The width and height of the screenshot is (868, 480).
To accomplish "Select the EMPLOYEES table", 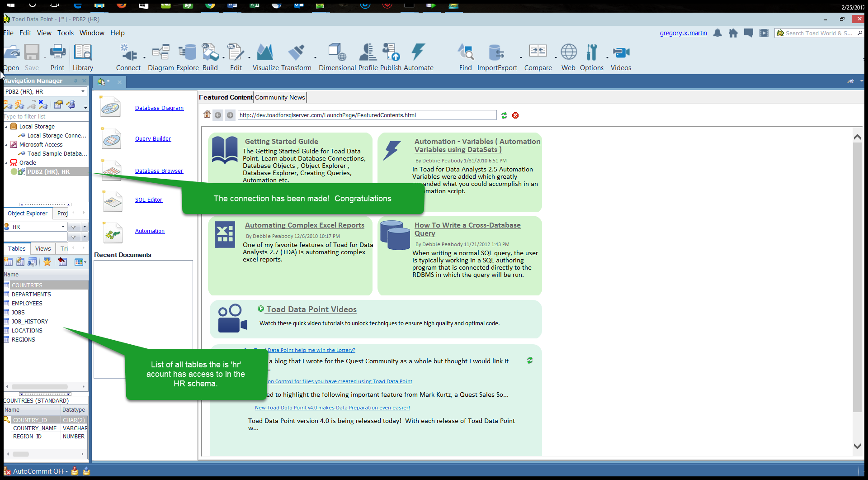I will (27, 303).
